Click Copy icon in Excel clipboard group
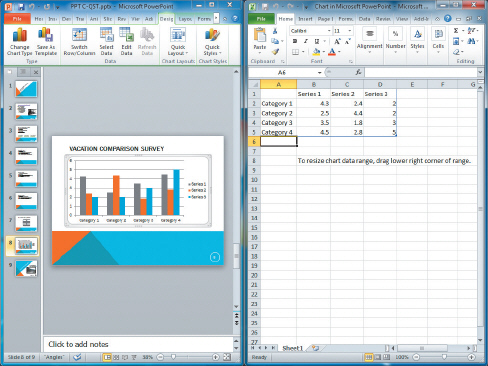 (x=275, y=41)
